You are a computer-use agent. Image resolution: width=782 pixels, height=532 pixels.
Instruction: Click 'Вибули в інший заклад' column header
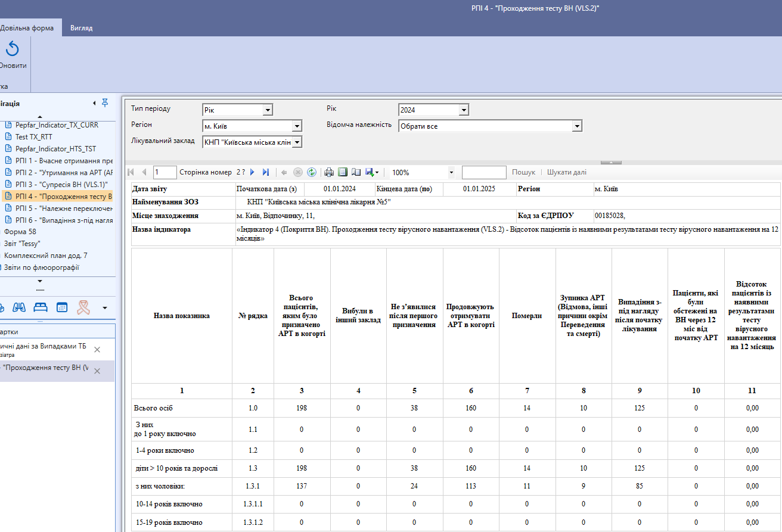coord(358,316)
